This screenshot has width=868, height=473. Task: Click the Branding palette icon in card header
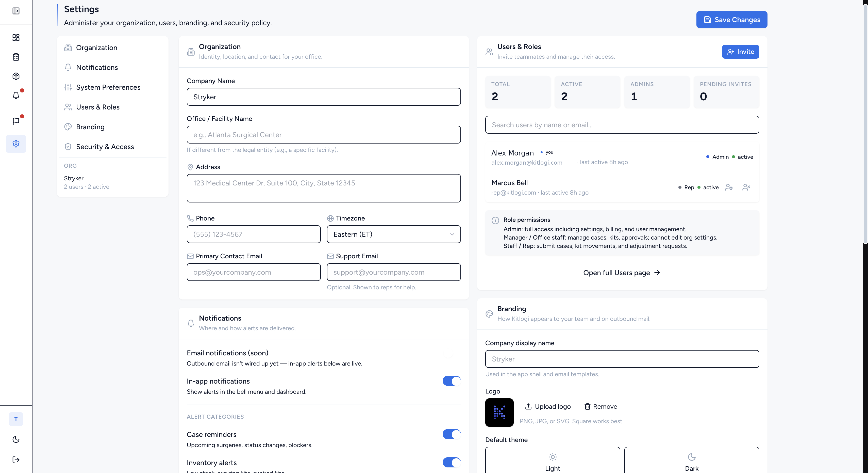pyautogui.click(x=489, y=314)
